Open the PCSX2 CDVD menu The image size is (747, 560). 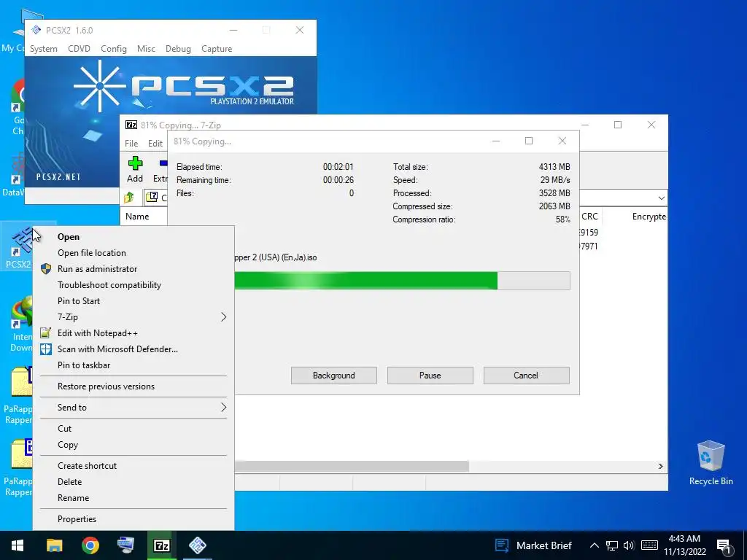coord(79,49)
